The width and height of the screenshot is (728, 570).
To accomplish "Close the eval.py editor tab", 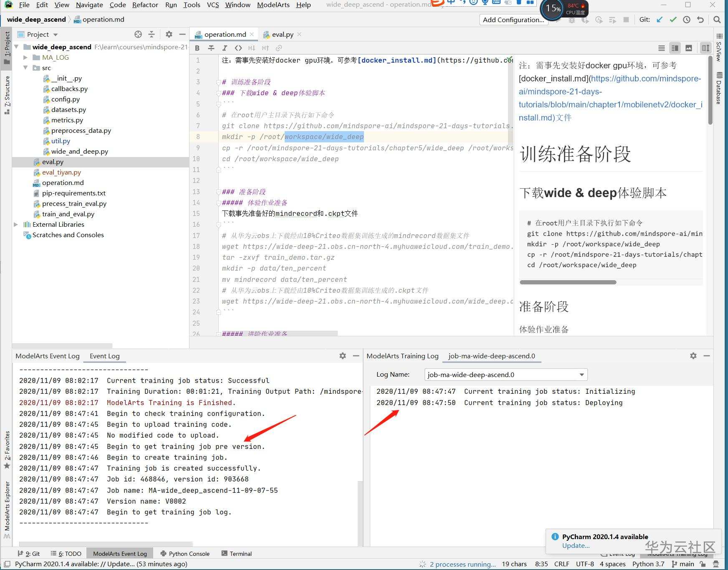I will pyautogui.click(x=299, y=34).
